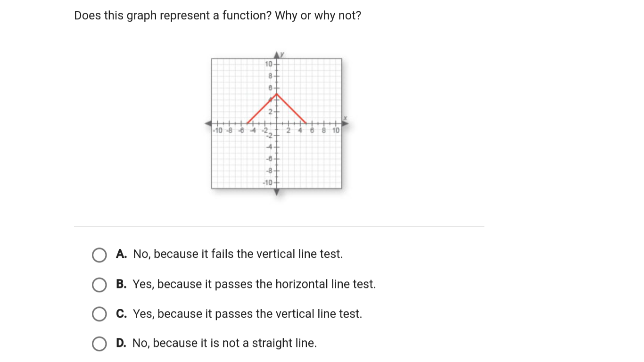
Task: Click the bold letter B label
Action: pyautogui.click(x=121, y=284)
